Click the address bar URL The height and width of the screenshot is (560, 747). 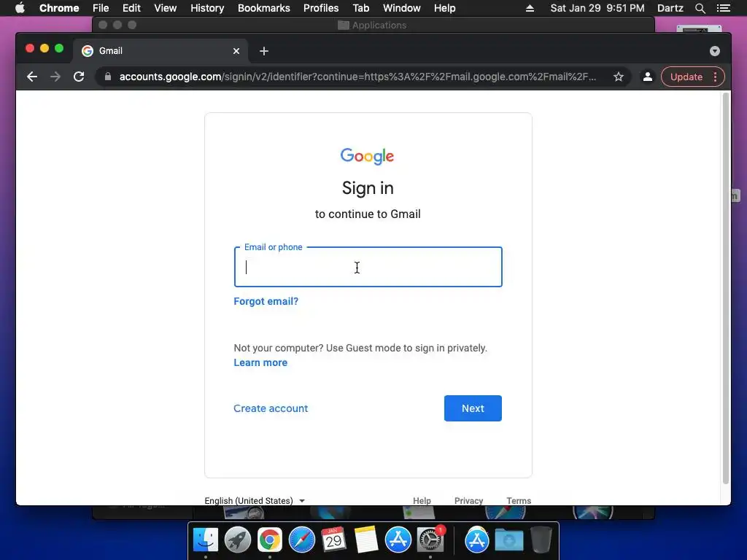click(x=357, y=77)
